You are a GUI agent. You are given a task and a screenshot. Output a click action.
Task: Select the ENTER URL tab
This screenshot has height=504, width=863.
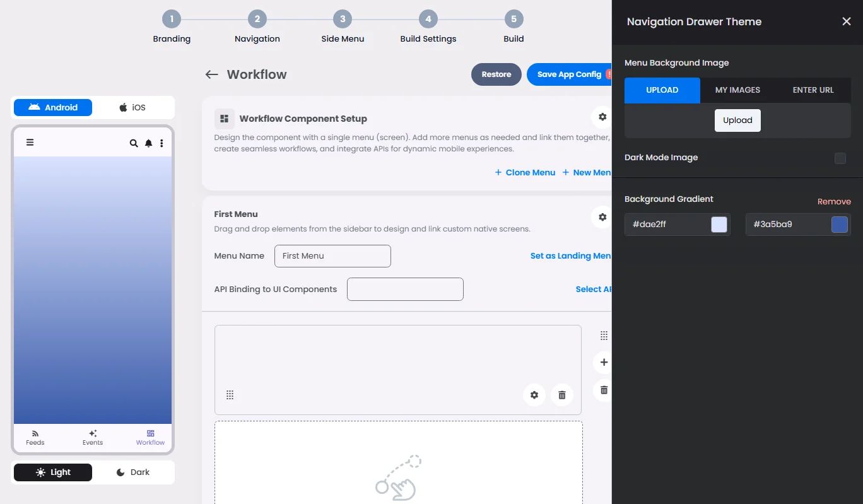(813, 90)
